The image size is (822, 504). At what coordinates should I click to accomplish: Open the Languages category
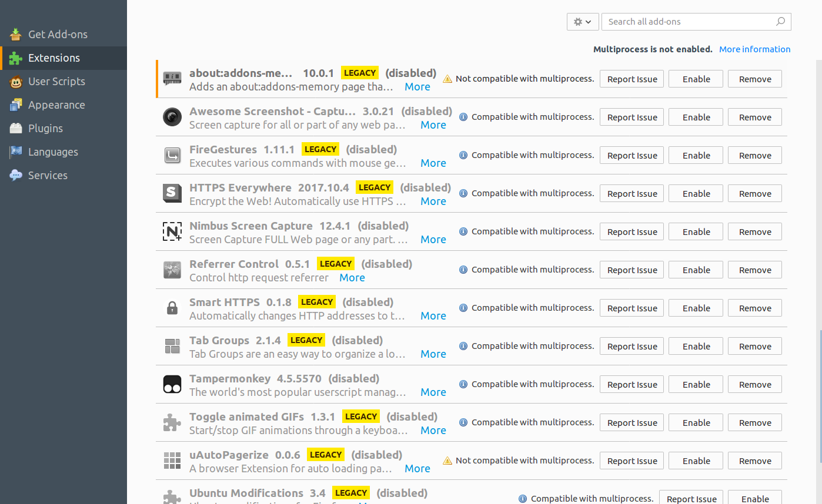click(64, 152)
